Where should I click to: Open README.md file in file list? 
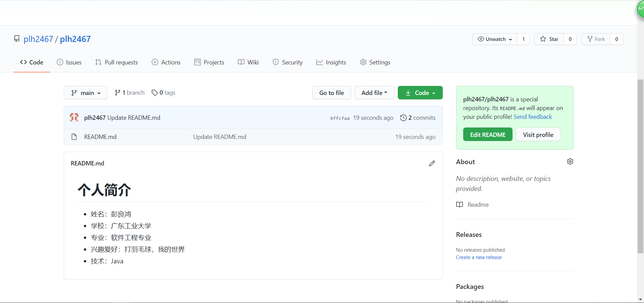tap(100, 137)
